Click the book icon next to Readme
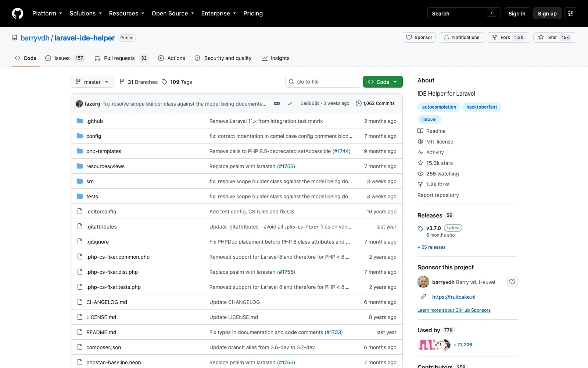Image resolution: width=588 pixels, height=368 pixels. tap(420, 131)
